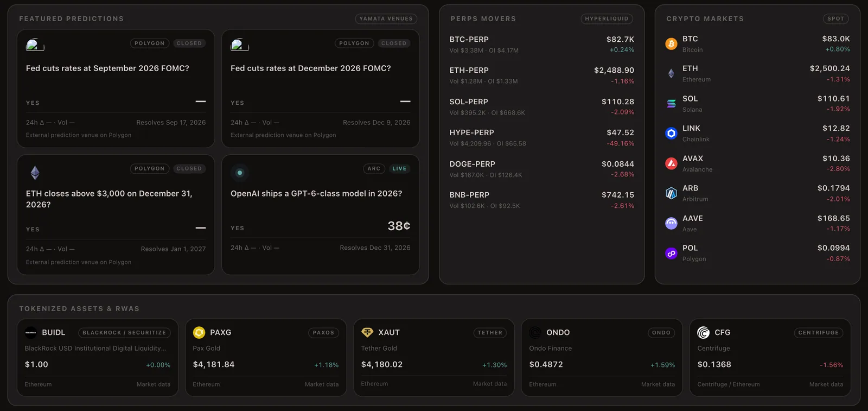
Task: Click the XAUT +1.30% change
Action: [x=495, y=365]
